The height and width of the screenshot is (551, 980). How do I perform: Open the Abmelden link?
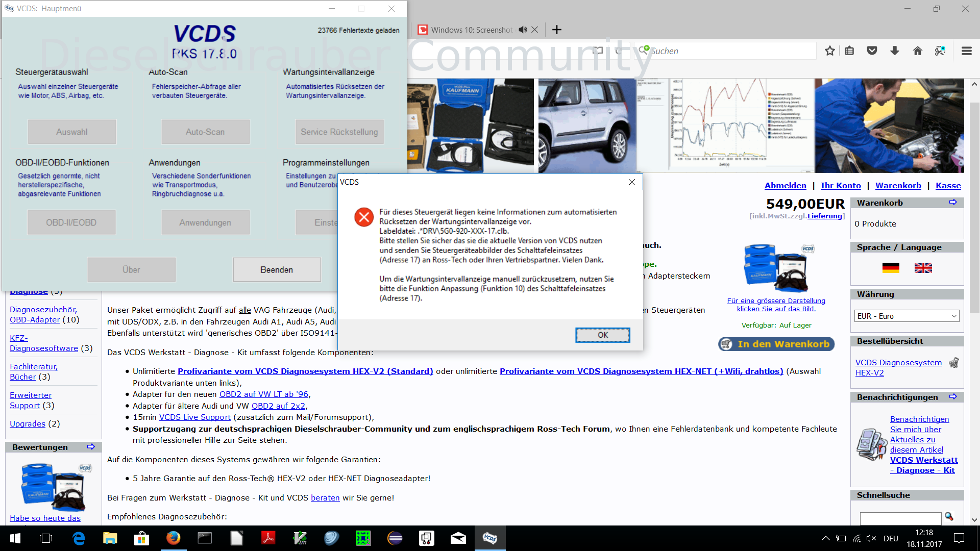(785, 186)
